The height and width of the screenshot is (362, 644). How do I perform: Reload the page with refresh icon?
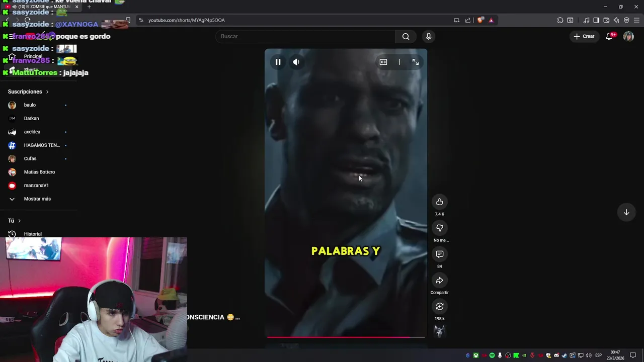(27, 20)
